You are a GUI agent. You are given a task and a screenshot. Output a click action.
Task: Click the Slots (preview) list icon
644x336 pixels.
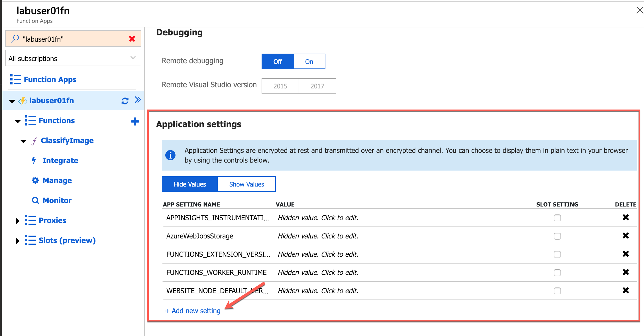pyautogui.click(x=30, y=240)
